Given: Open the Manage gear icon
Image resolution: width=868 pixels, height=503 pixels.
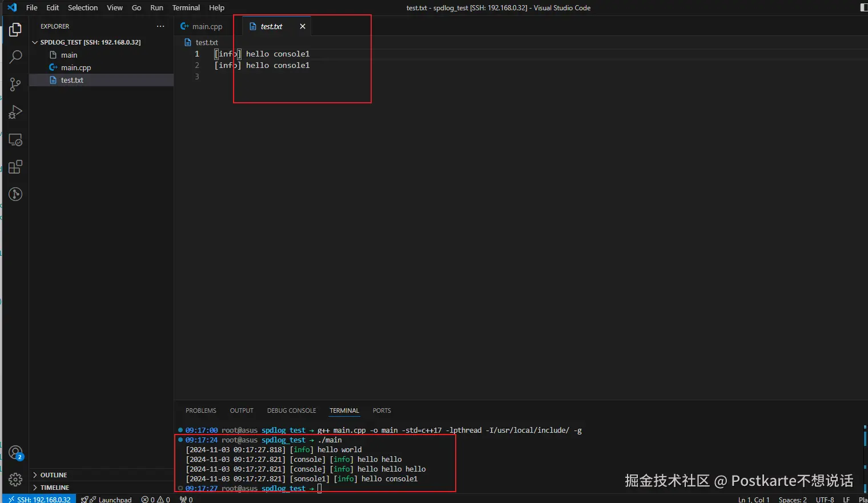Looking at the screenshot, I should point(15,480).
